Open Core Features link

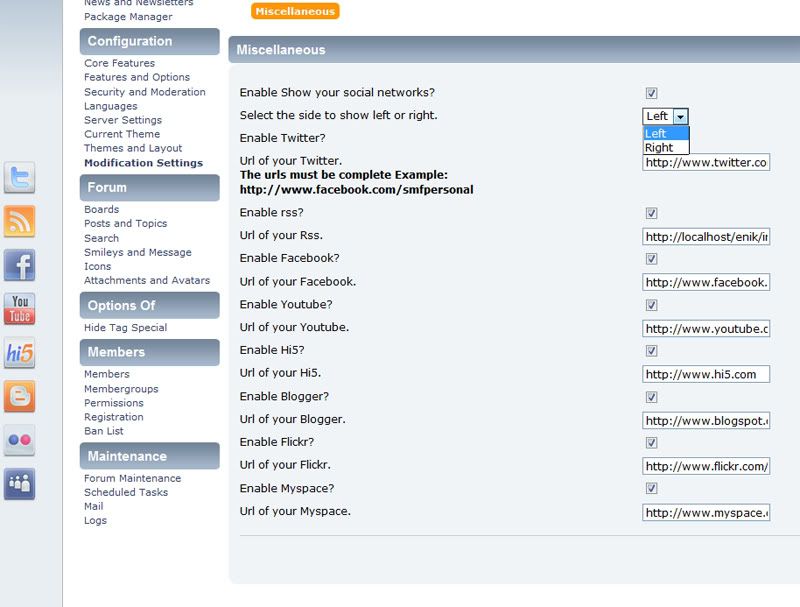coord(119,63)
